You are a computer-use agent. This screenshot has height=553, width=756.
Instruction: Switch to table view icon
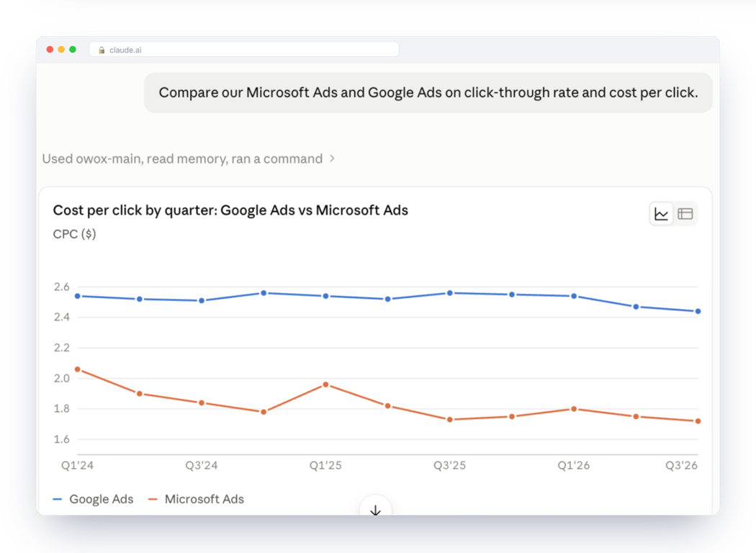(x=685, y=214)
